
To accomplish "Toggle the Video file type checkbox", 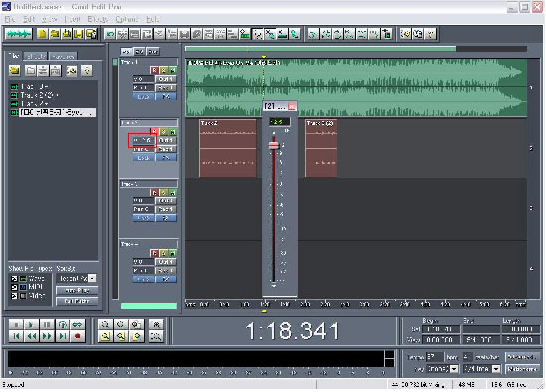I will pyautogui.click(x=14, y=296).
